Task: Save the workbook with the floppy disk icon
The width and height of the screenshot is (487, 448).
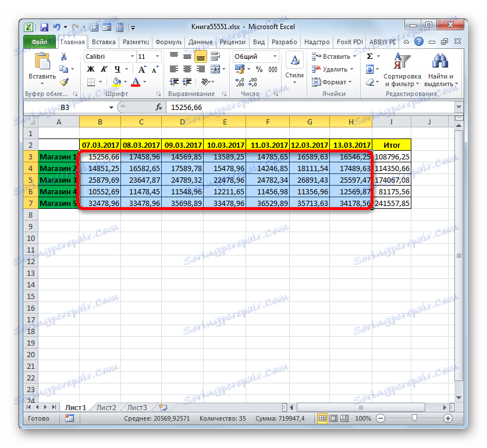Action: click(x=44, y=27)
